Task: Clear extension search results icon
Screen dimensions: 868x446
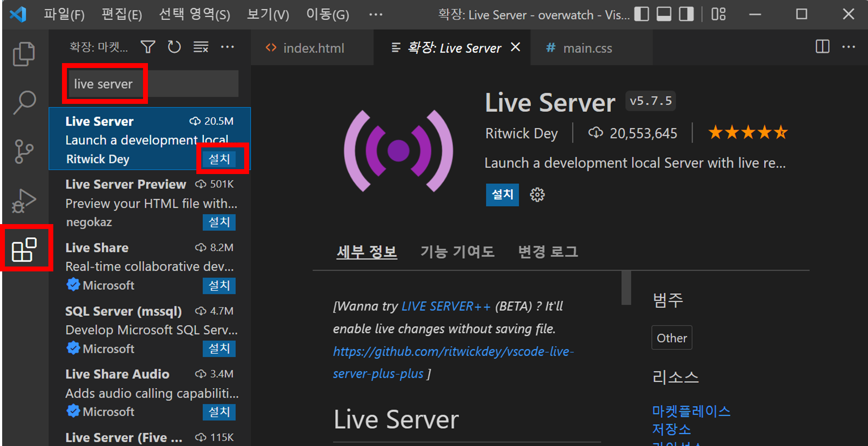Action: tap(201, 47)
